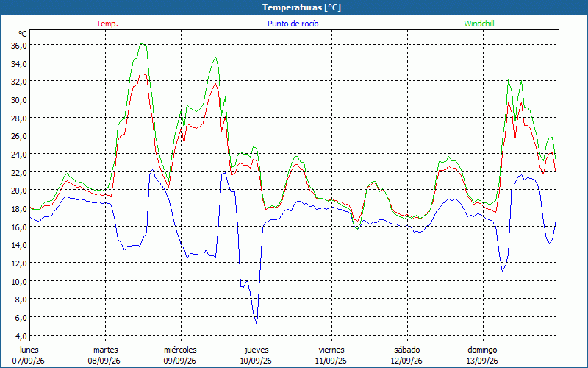Click the 11/09/26 date label

331,361
